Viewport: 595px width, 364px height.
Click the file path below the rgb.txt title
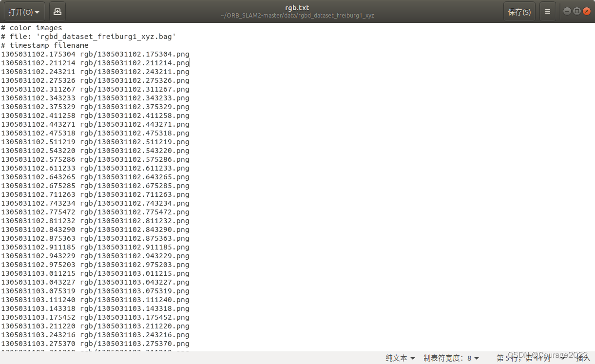(x=297, y=16)
